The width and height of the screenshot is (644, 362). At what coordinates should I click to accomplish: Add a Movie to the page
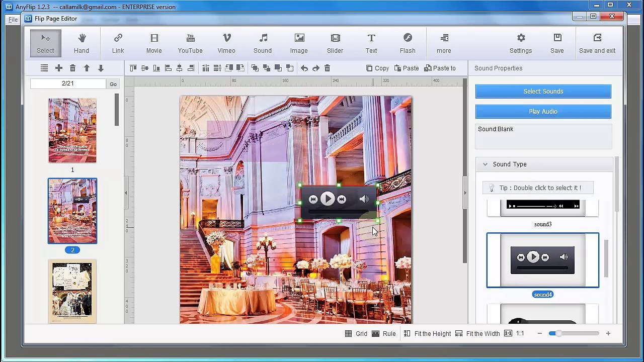(x=154, y=43)
